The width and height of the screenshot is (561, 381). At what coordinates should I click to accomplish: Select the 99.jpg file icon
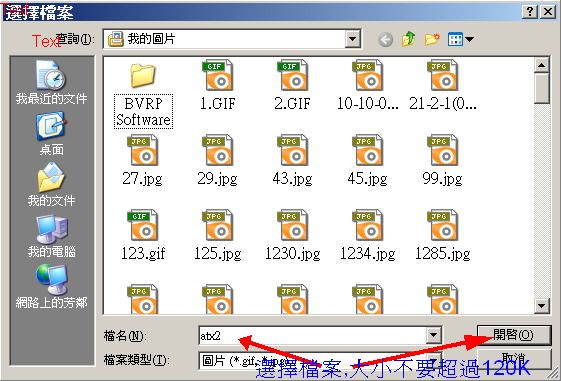(x=443, y=150)
